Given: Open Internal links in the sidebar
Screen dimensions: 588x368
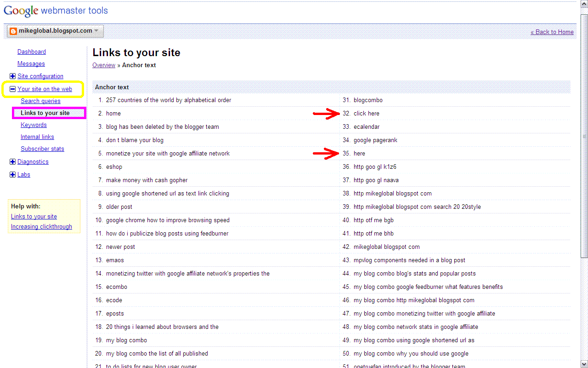Looking at the screenshot, I should coord(37,137).
